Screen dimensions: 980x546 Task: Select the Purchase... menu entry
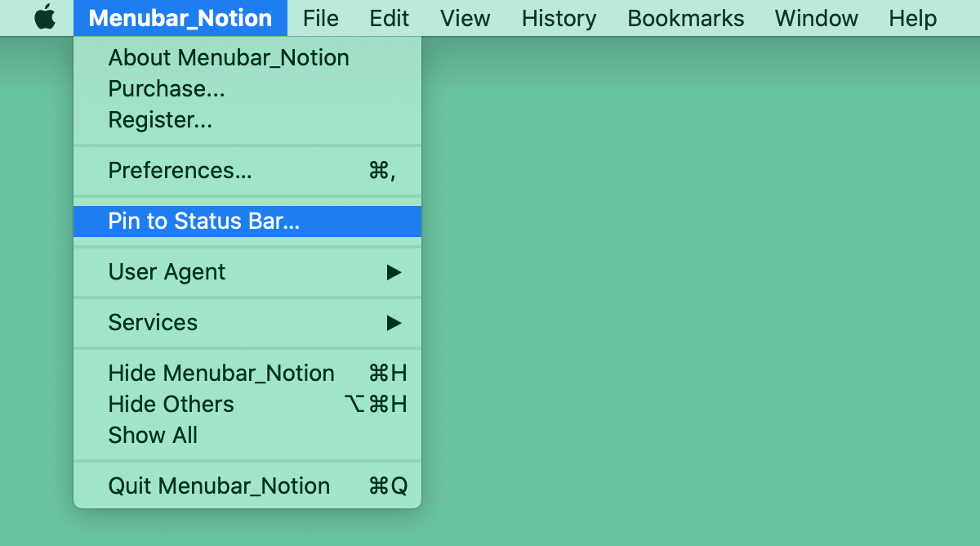pyautogui.click(x=247, y=89)
